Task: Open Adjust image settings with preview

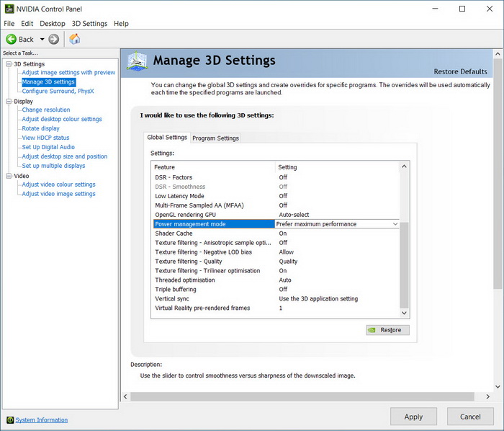Action: pos(68,72)
